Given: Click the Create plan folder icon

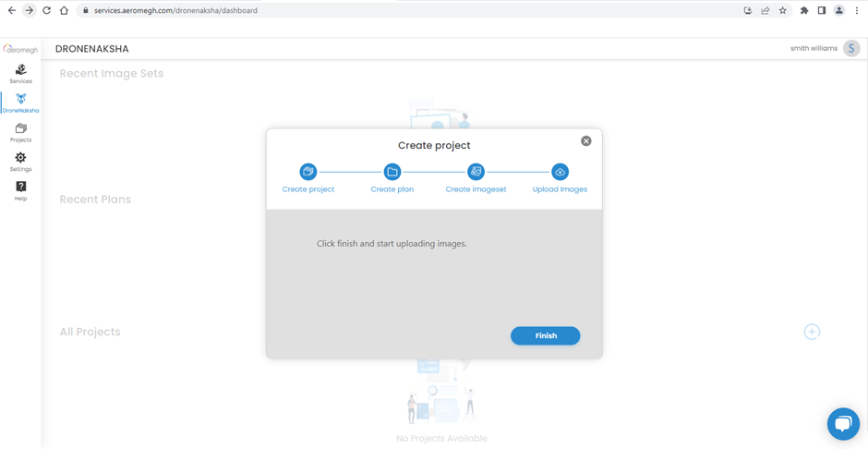Looking at the screenshot, I should tap(392, 172).
